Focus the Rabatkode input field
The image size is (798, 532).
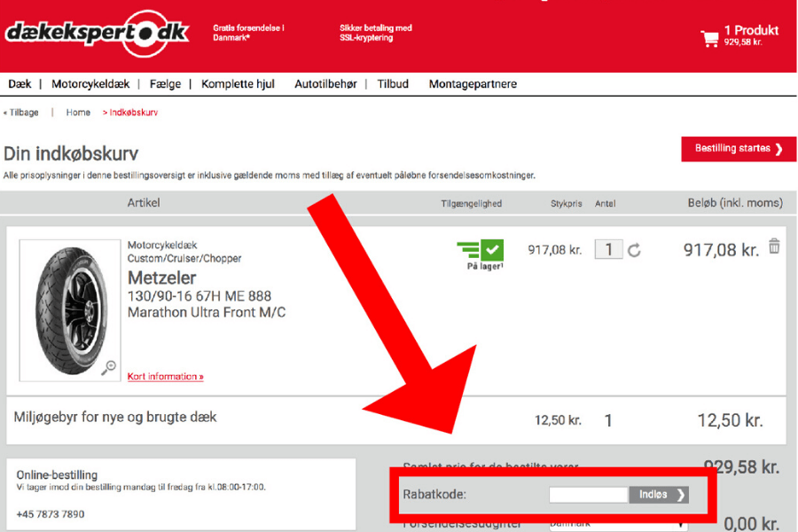(x=589, y=495)
